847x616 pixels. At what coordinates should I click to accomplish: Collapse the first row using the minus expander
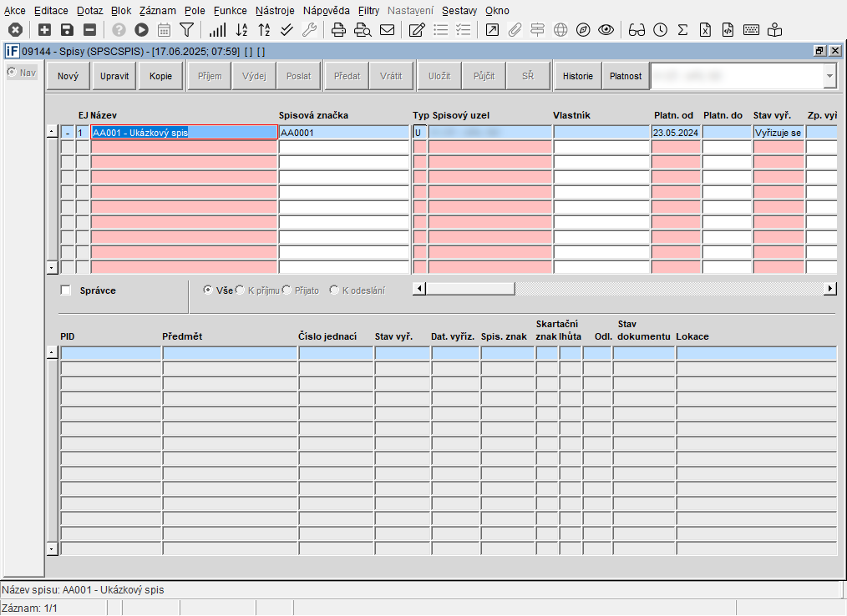(x=68, y=133)
